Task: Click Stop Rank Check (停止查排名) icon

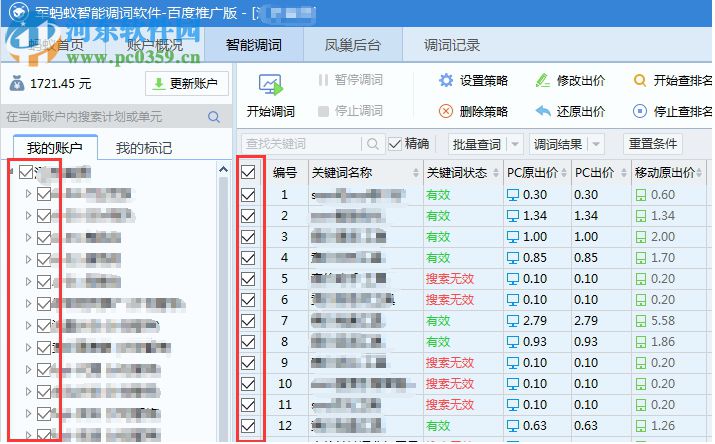Action: tap(640, 111)
